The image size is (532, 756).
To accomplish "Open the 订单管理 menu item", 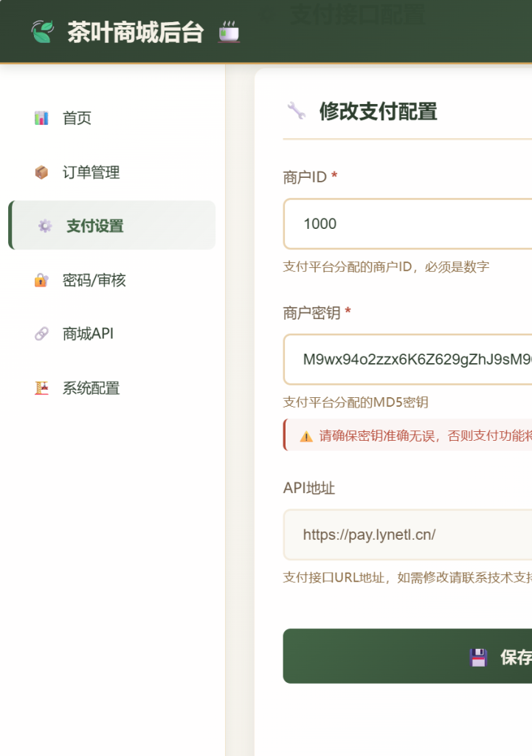I will tap(112, 172).
